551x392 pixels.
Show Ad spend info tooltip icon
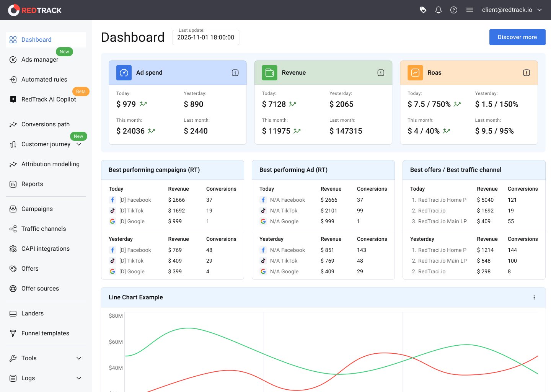(x=235, y=73)
